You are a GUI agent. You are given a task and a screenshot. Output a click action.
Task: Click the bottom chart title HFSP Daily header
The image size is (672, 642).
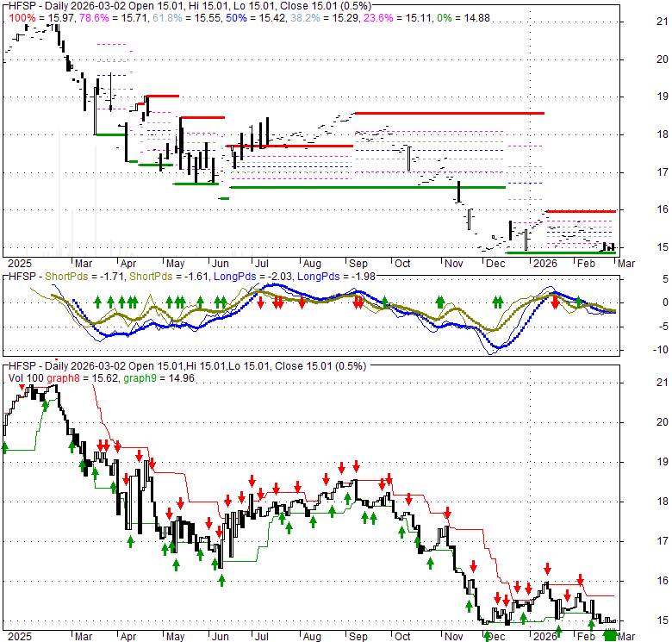[187, 366]
